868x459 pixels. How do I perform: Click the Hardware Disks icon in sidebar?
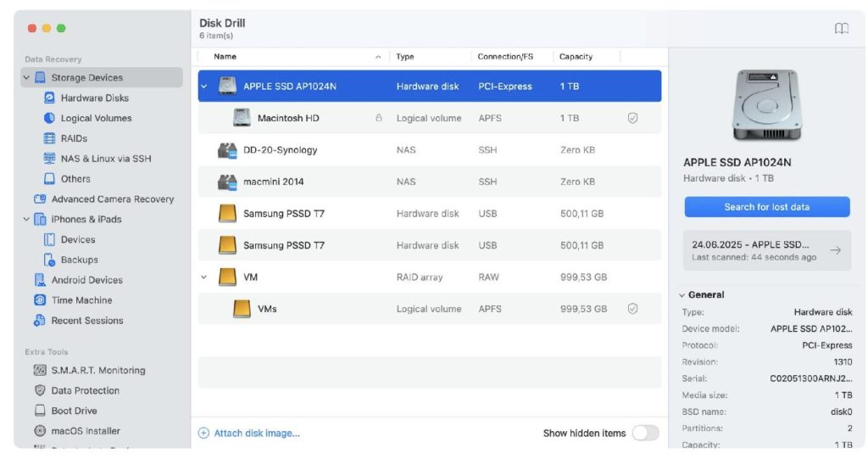(49, 98)
